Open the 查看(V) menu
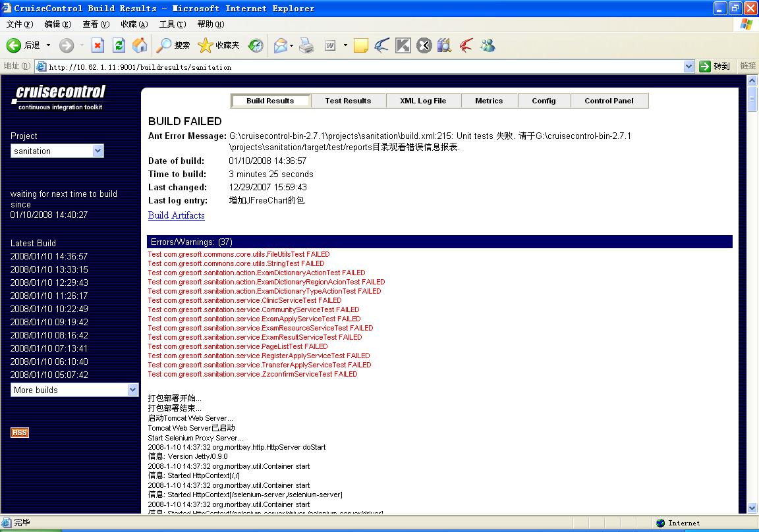 [x=96, y=24]
